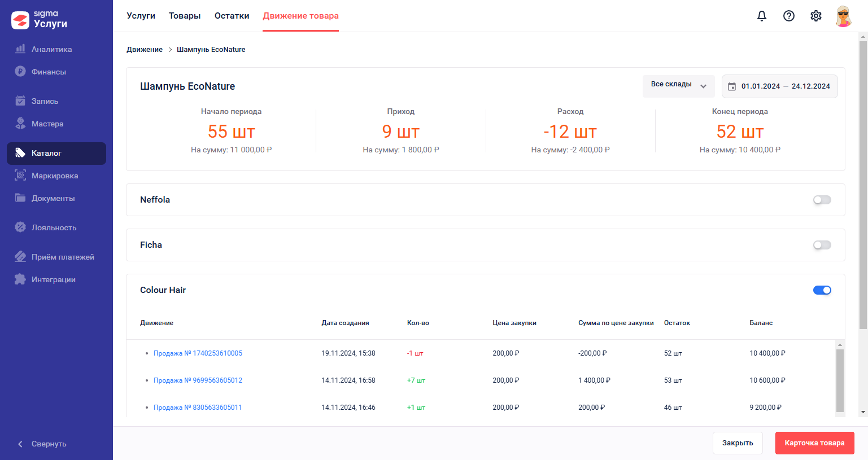Click the card icon for Приём платежей

click(20, 257)
